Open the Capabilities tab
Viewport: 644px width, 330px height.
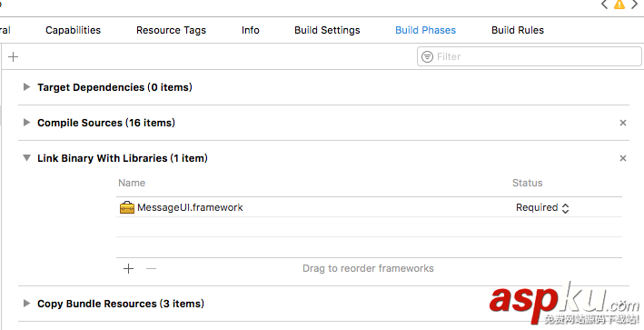tap(73, 30)
